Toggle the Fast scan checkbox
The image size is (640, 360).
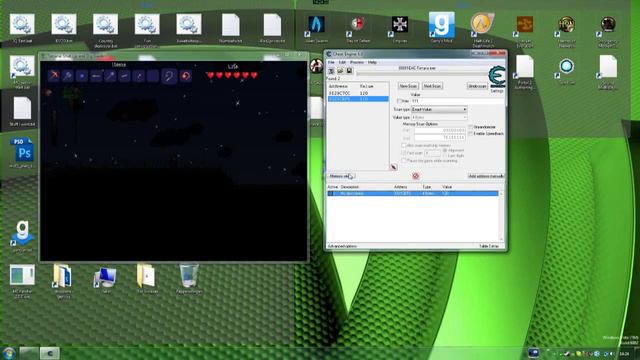[404, 153]
